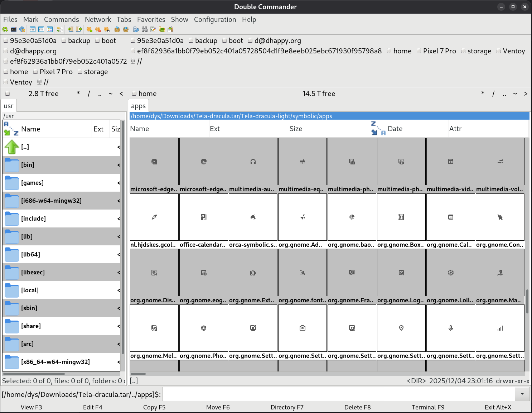Screen dimensions: 532x413
Task: Toggle sort order on left Name column
Action: pyautogui.click(x=30, y=129)
